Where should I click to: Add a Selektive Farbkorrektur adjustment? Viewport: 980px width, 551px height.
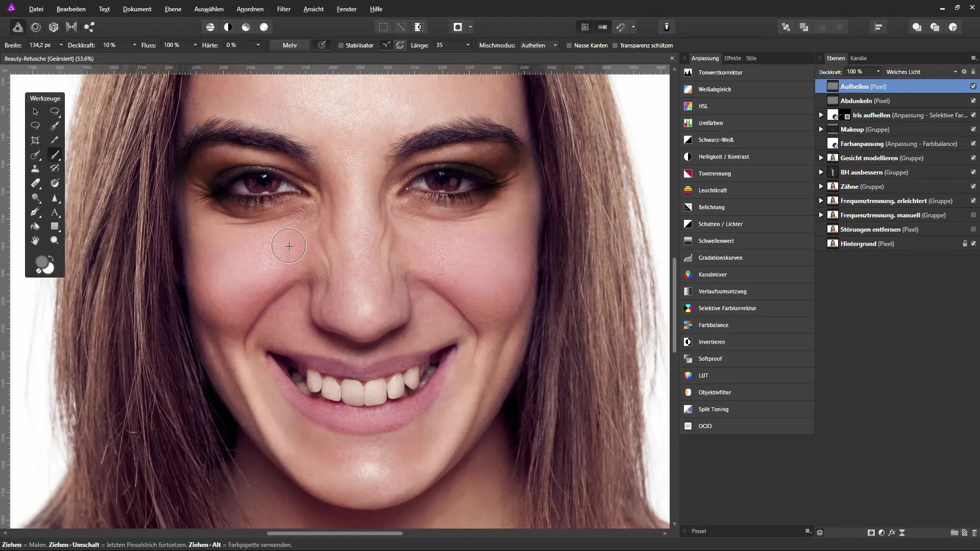[x=747, y=308]
